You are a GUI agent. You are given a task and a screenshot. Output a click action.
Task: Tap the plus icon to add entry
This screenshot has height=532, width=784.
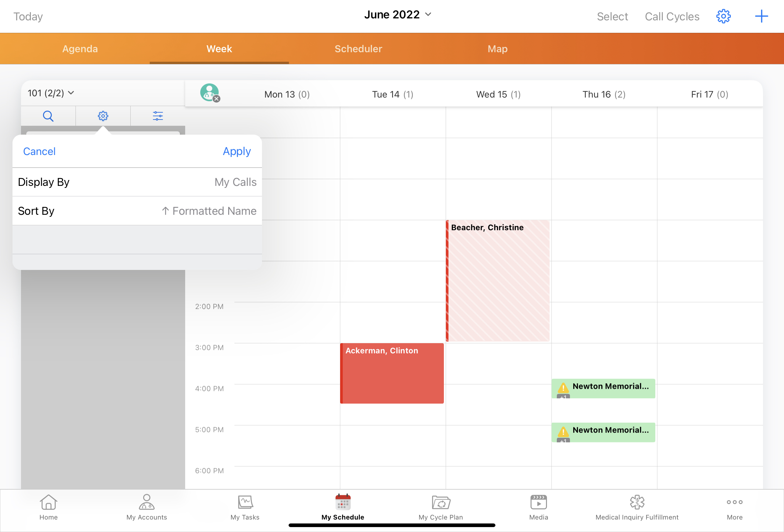761,16
